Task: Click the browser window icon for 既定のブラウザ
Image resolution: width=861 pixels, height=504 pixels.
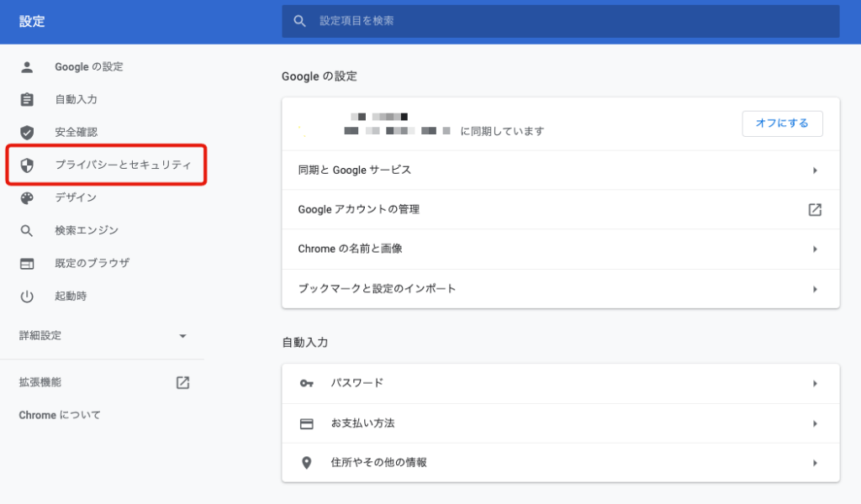Action: pos(27,264)
